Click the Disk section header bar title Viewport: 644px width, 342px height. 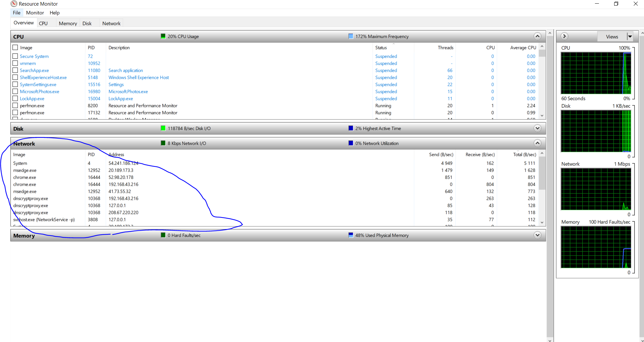pos(18,129)
